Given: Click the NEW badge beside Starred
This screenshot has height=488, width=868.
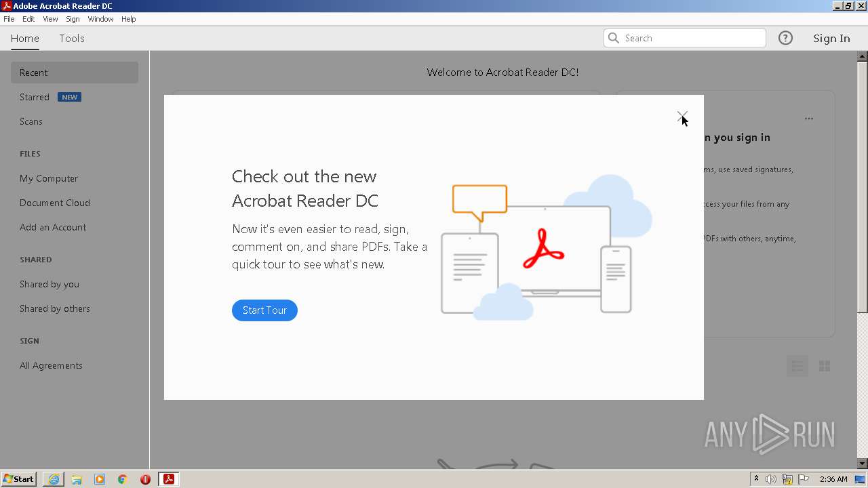Looking at the screenshot, I should click(69, 97).
